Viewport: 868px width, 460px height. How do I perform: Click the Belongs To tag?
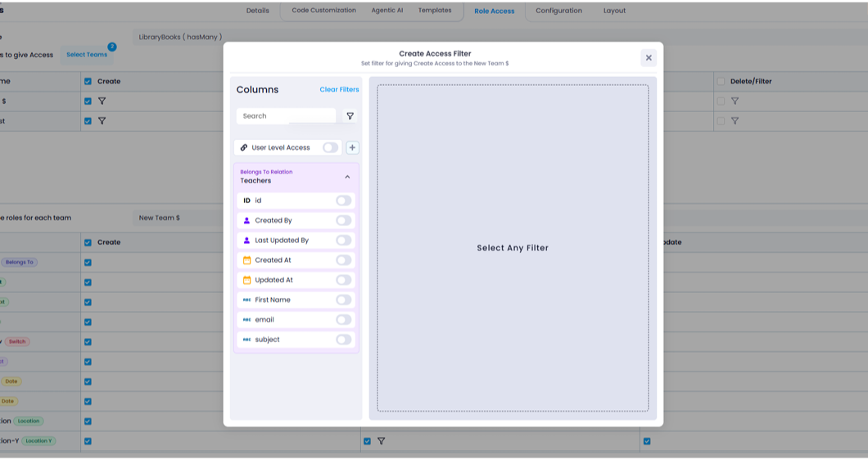click(20, 263)
